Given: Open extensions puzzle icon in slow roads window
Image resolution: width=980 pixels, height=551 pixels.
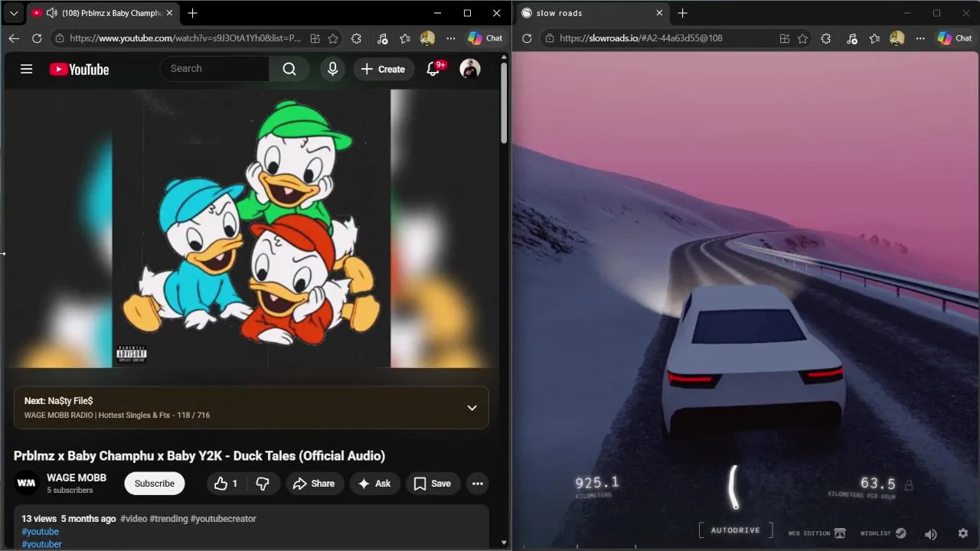Looking at the screenshot, I should [825, 38].
